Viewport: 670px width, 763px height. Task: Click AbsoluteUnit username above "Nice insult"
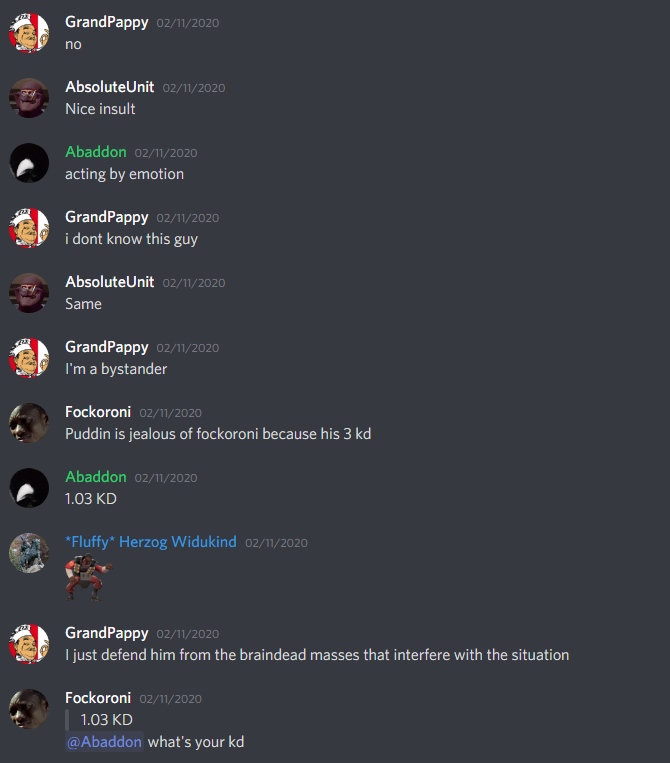pos(109,87)
